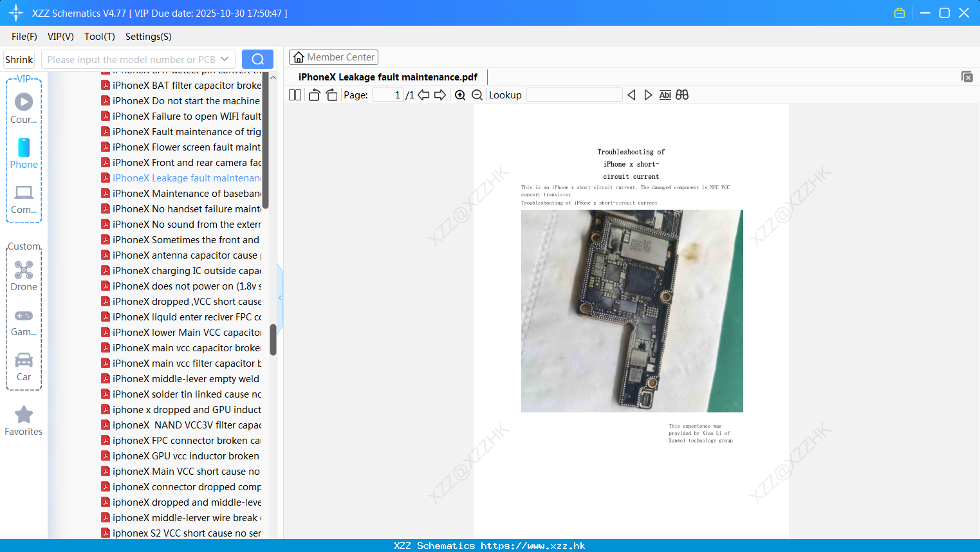
Task: Open 'iPhoneX No handset failure' file
Action: [181, 208]
